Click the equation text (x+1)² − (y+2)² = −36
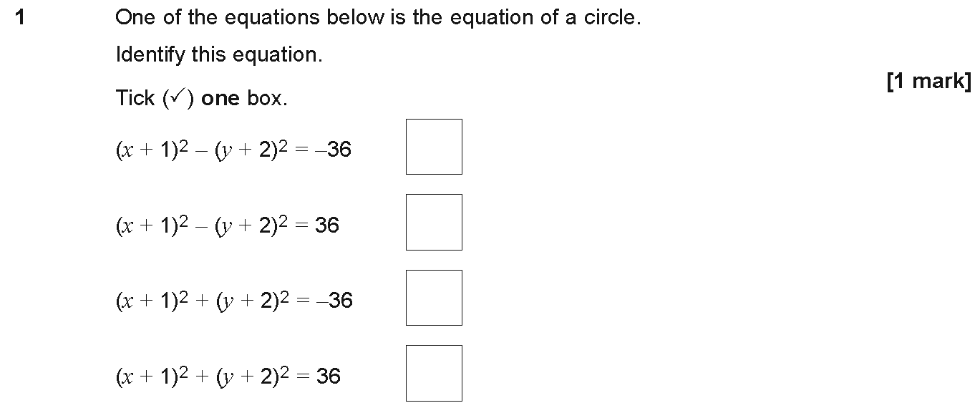Screen dimensions: 980x413 (233, 149)
